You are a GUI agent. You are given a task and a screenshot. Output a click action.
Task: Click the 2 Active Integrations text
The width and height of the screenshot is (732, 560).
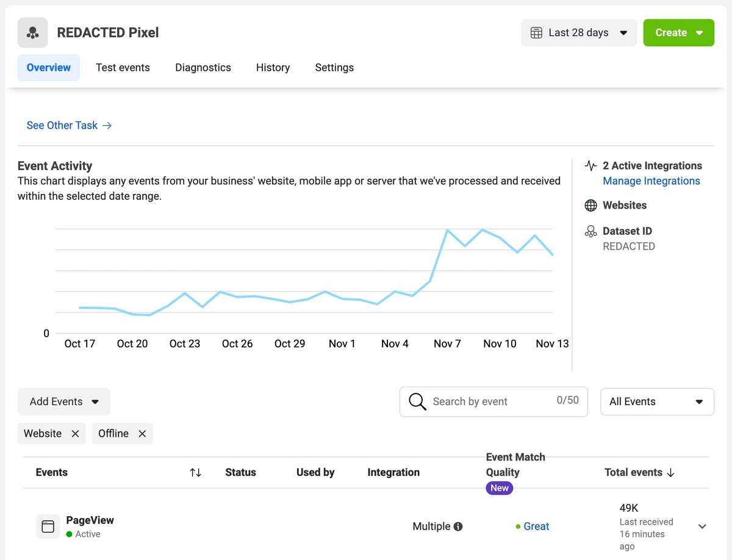(x=652, y=165)
